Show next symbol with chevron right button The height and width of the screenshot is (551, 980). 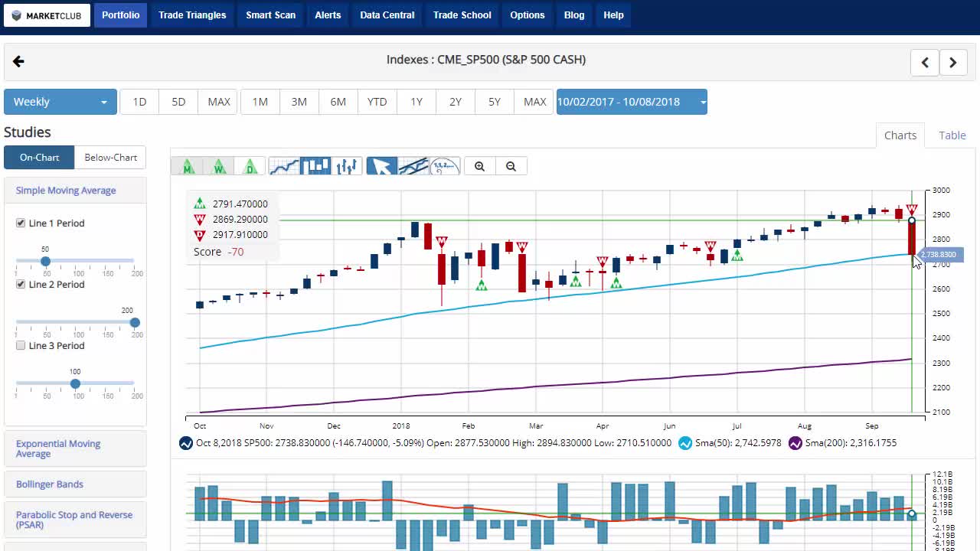[953, 63]
